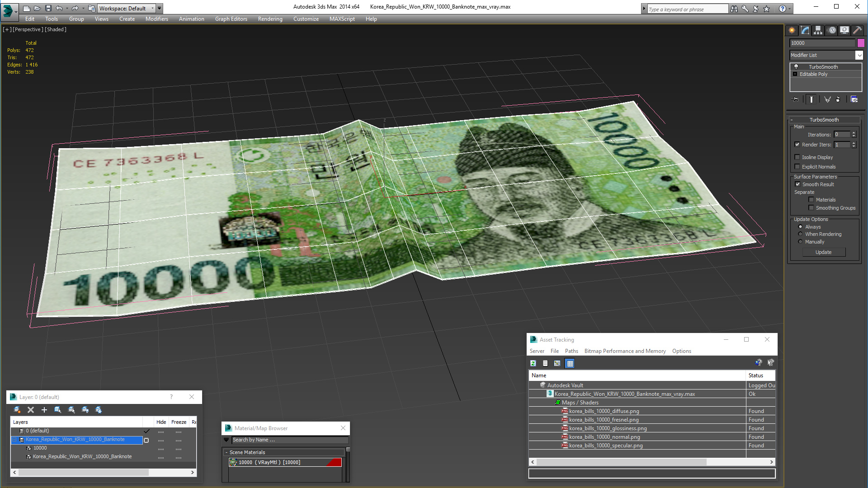Click Hide/Unhide All Layers icon

85,410
